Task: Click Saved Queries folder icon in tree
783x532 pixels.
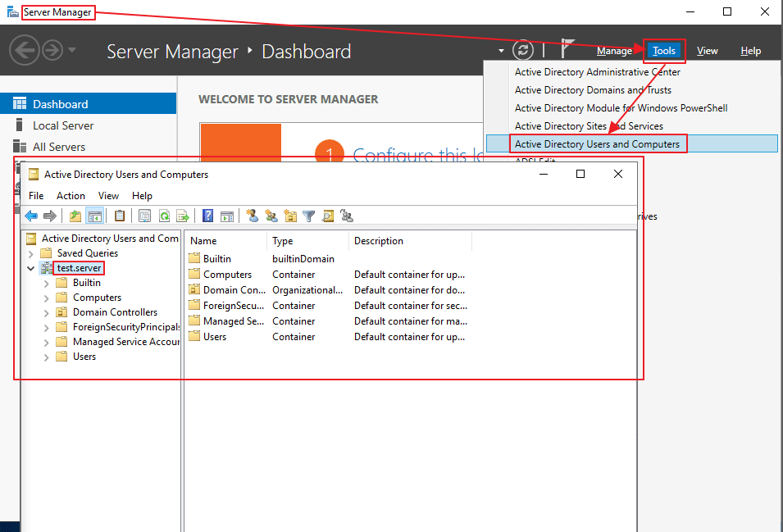Action: (x=46, y=253)
